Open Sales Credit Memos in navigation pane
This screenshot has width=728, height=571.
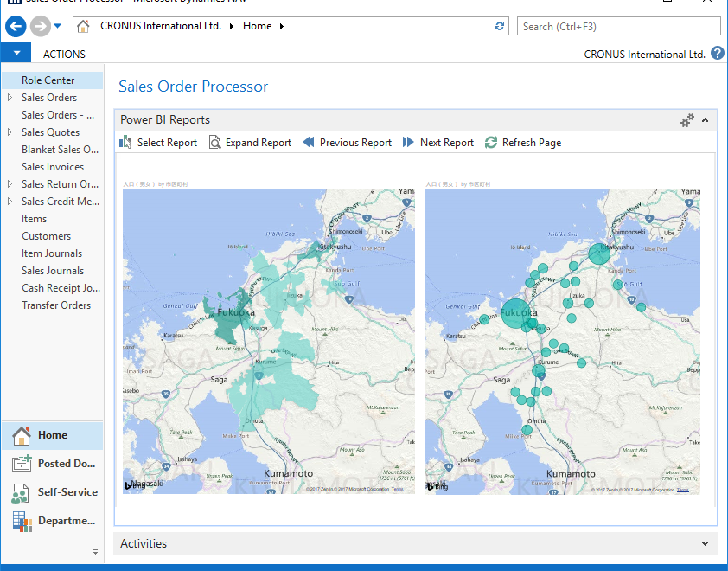(61, 202)
